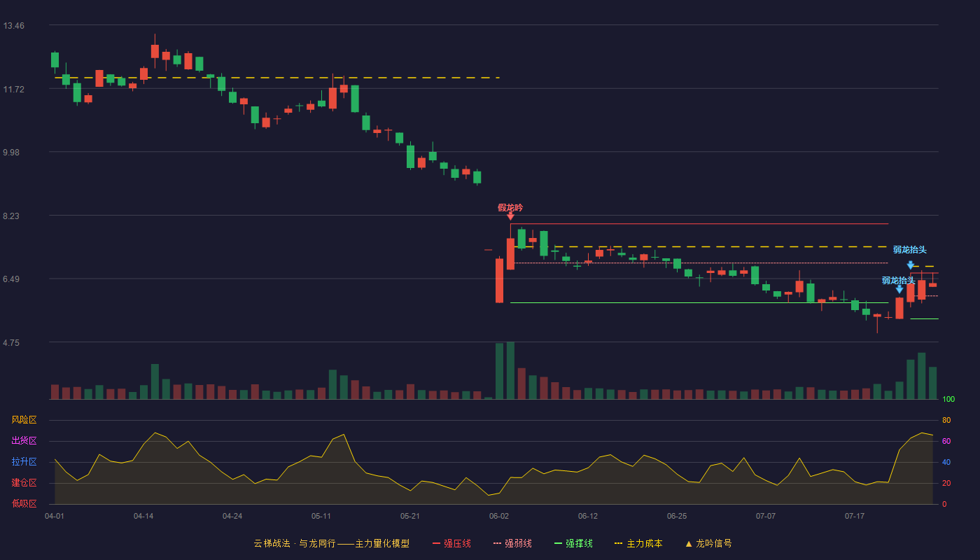Click the lower blue 弱龙抬头 arrow marker
The image size is (980, 560).
click(x=899, y=289)
